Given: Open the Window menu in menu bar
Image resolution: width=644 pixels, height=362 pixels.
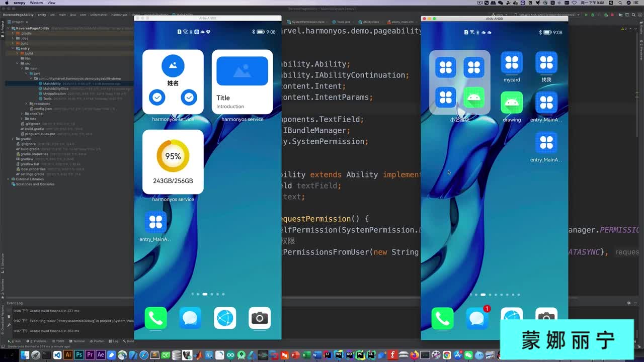Looking at the screenshot, I should [x=36, y=3].
